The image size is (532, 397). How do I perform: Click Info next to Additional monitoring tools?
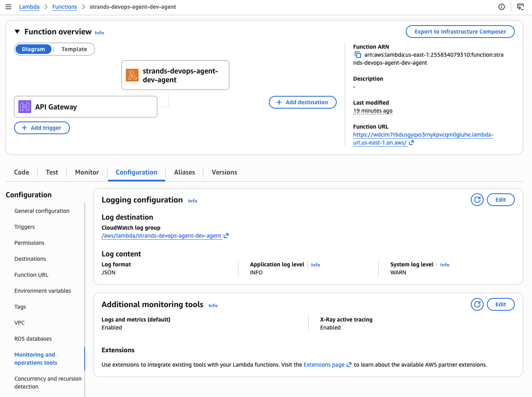pyautogui.click(x=213, y=306)
